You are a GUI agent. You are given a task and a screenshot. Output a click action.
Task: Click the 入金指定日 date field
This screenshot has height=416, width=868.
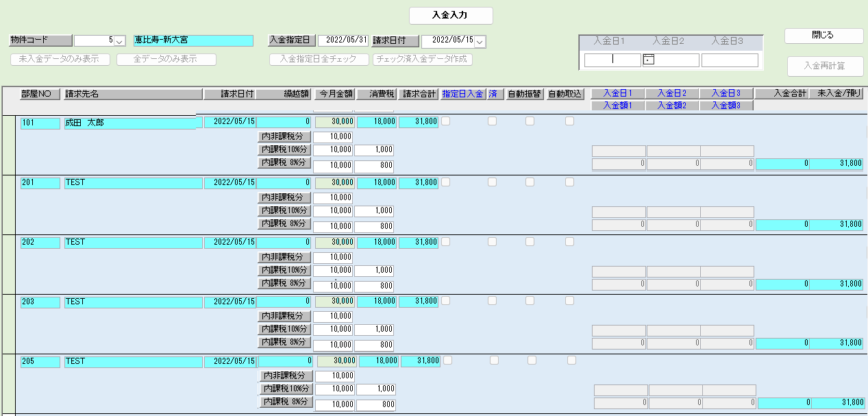pos(343,41)
